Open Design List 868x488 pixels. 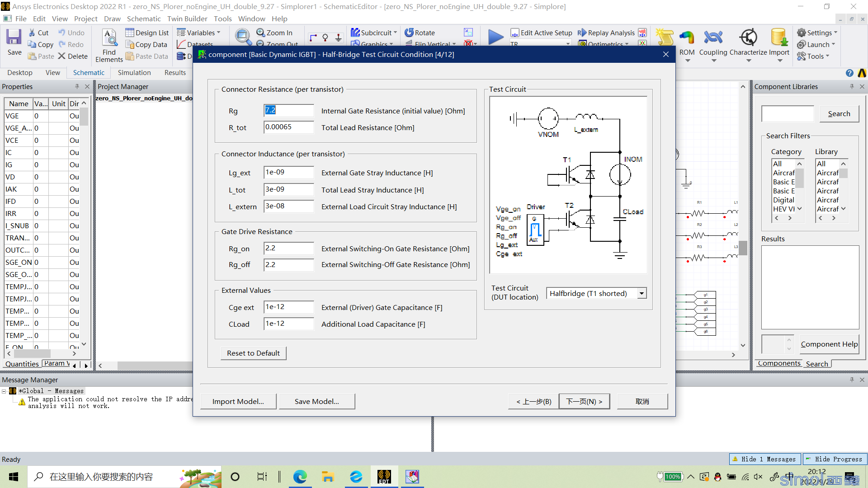tap(147, 33)
